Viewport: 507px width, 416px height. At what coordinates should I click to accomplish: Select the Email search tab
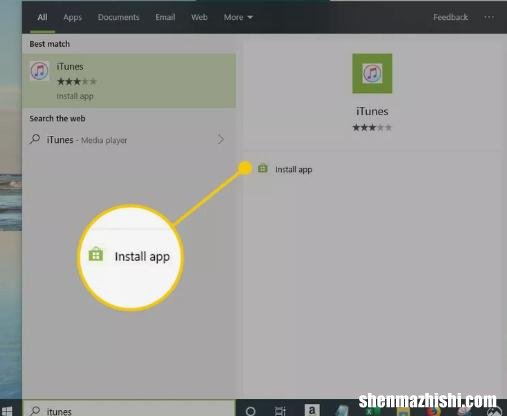click(165, 17)
